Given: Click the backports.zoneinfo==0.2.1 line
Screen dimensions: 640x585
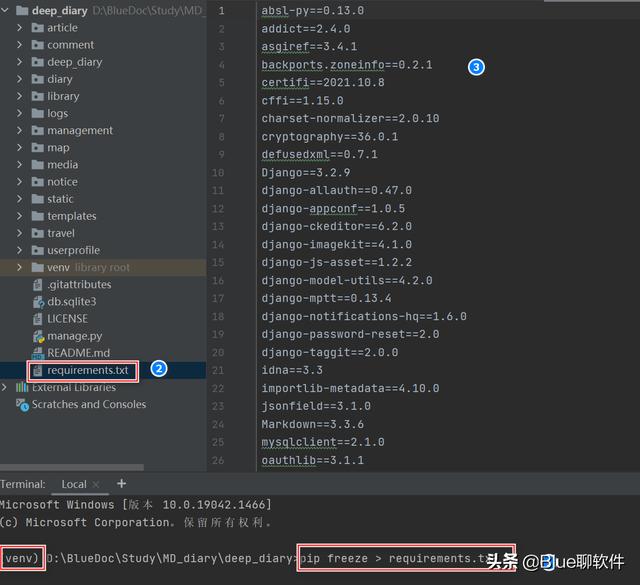Looking at the screenshot, I should tap(347, 65).
